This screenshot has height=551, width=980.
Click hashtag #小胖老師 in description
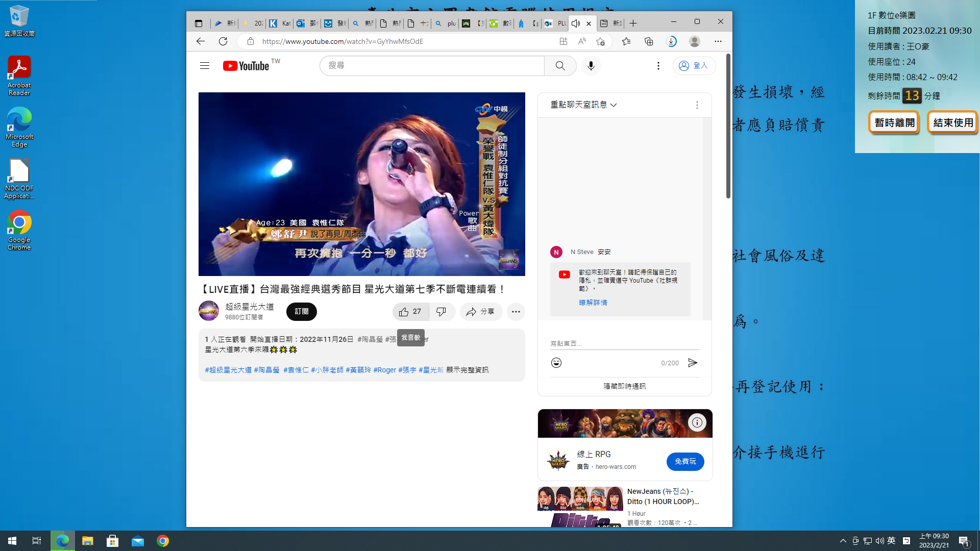point(327,370)
